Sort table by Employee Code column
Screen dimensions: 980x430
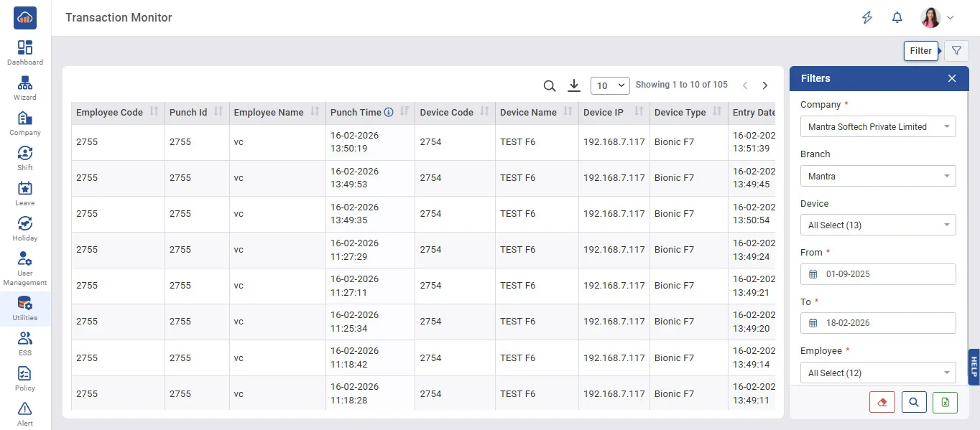pyautogui.click(x=154, y=112)
